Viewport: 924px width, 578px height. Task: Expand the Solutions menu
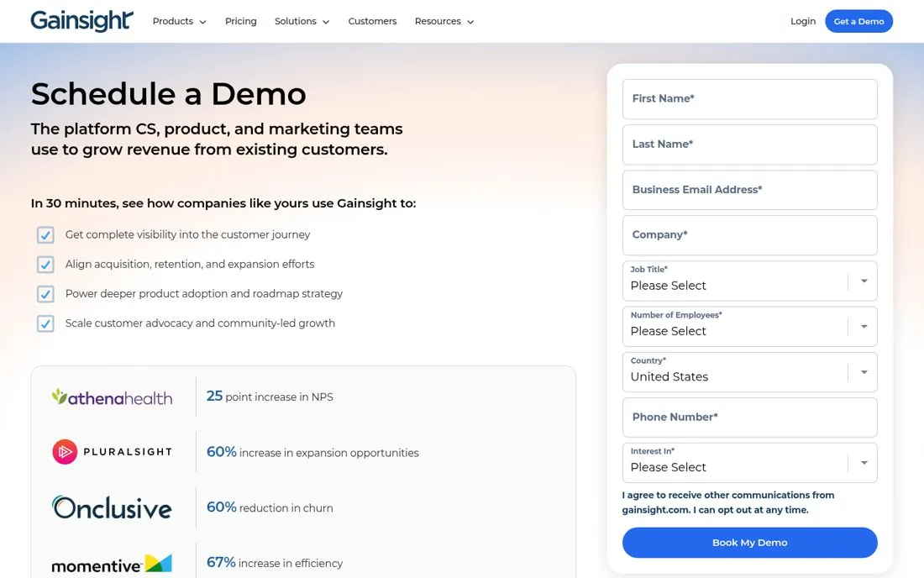(x=302, y=21)
